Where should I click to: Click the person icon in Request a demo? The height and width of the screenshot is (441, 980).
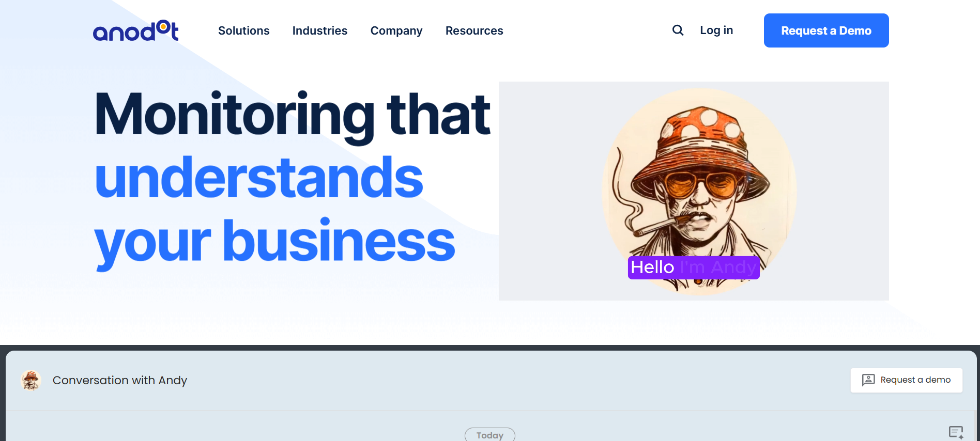(868, 380)
